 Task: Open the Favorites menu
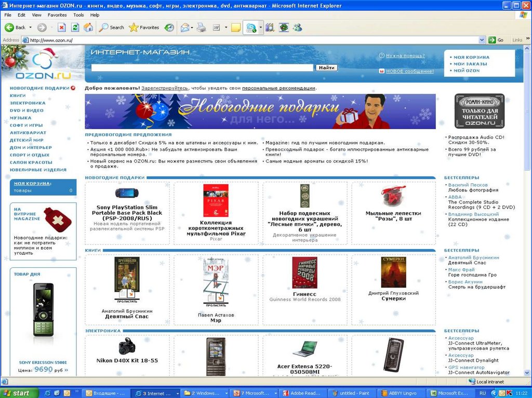57,15
